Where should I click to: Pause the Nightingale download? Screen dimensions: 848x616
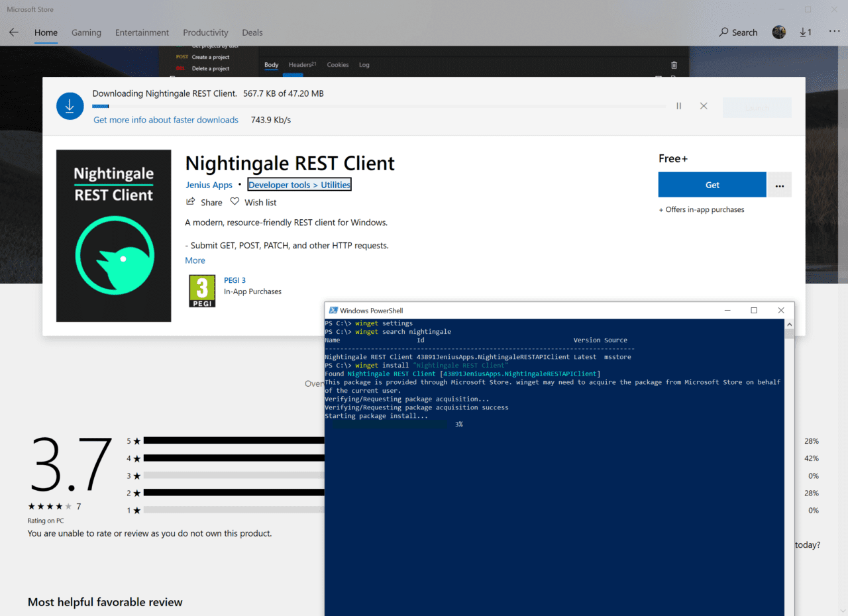[678, 106]
